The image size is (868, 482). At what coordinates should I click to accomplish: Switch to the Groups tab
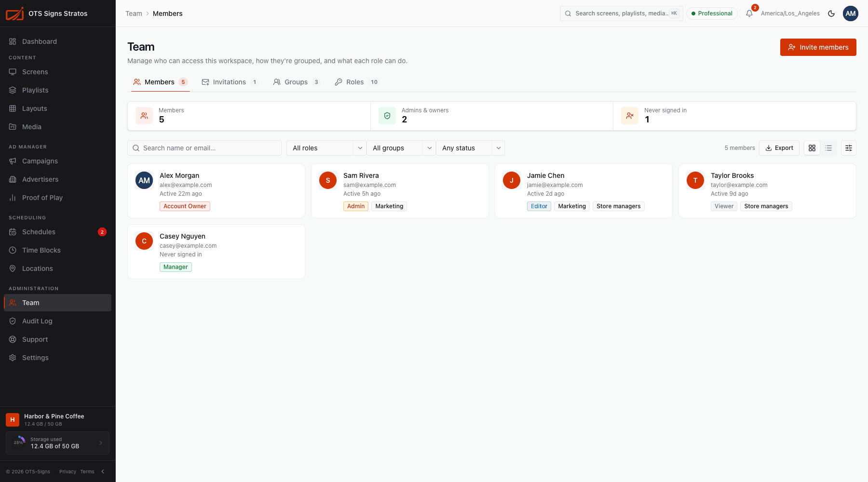[296, 82]
